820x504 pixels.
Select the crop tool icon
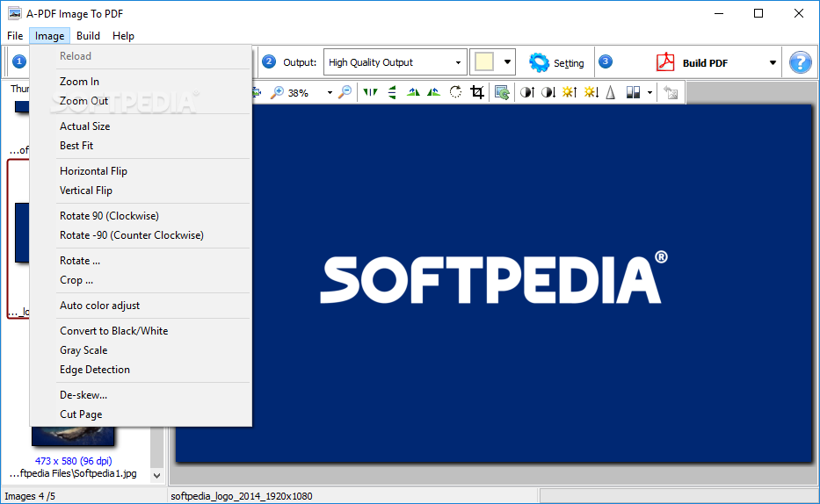pos(477,92)
